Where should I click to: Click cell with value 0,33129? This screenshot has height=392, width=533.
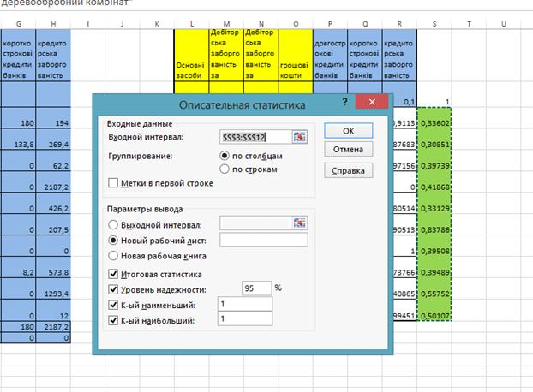[x=434, y=204]
